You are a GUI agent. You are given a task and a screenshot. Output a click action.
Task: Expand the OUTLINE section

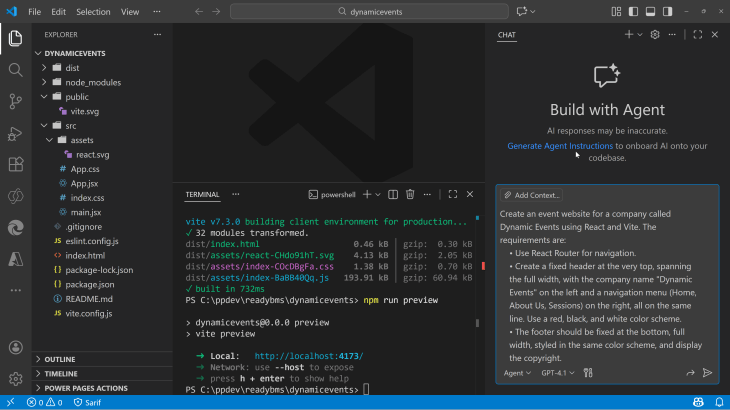point(102,359)
